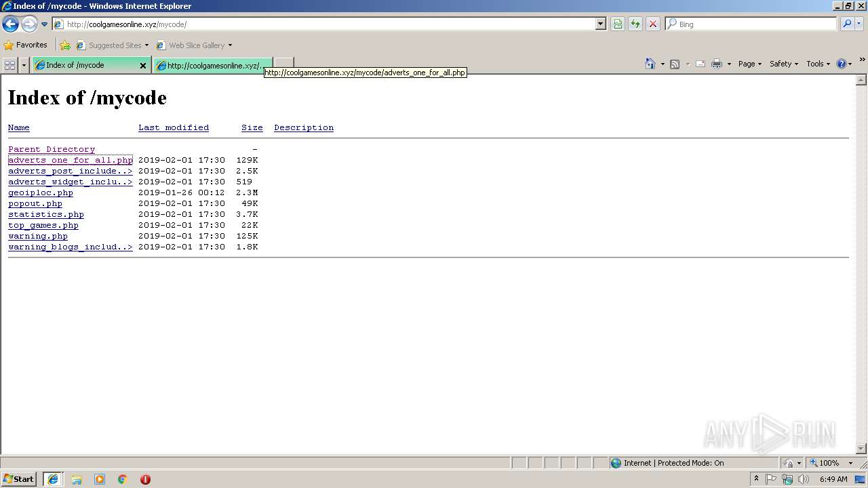This screenshot has width=868, height=488.
Task: Click the vertical scrollbar down arrow
Action: coord(861,449)
